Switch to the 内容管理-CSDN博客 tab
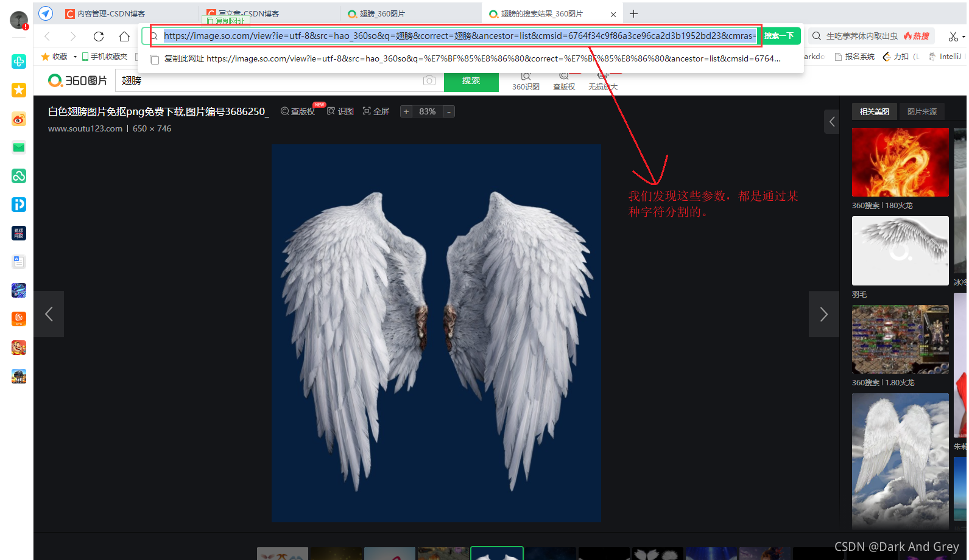Viewport: 969px width, 560px height. [x=111, y=13]
